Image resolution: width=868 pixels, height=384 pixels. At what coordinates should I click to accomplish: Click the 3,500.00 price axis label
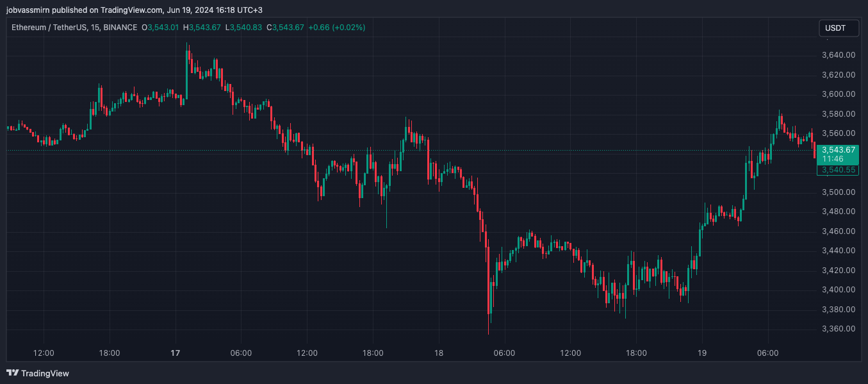click(839, 192)
